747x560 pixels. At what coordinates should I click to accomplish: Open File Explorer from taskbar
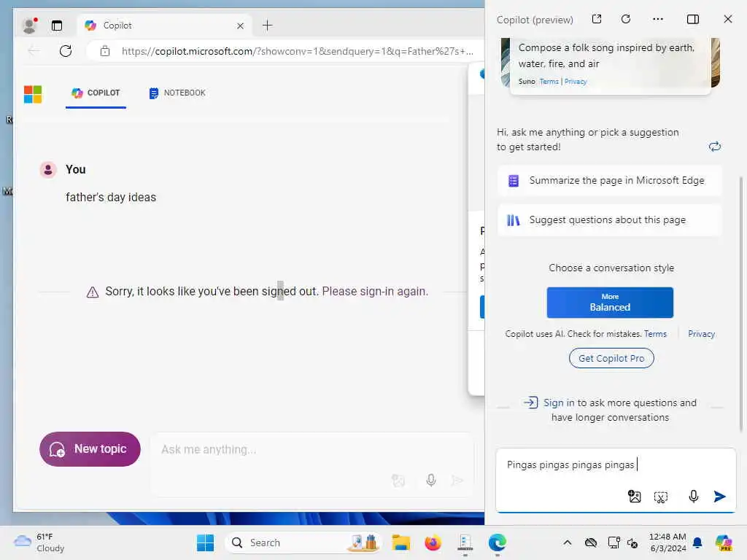[x=400, y=542]
